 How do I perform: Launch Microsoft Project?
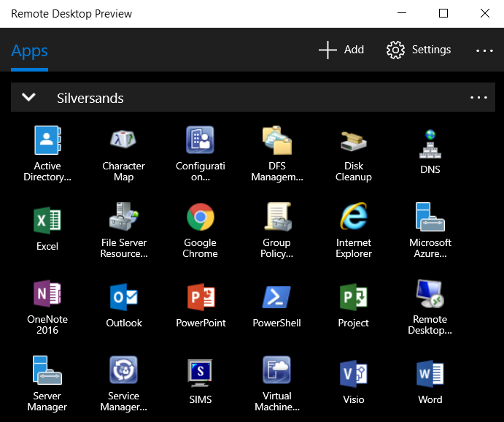354,297
